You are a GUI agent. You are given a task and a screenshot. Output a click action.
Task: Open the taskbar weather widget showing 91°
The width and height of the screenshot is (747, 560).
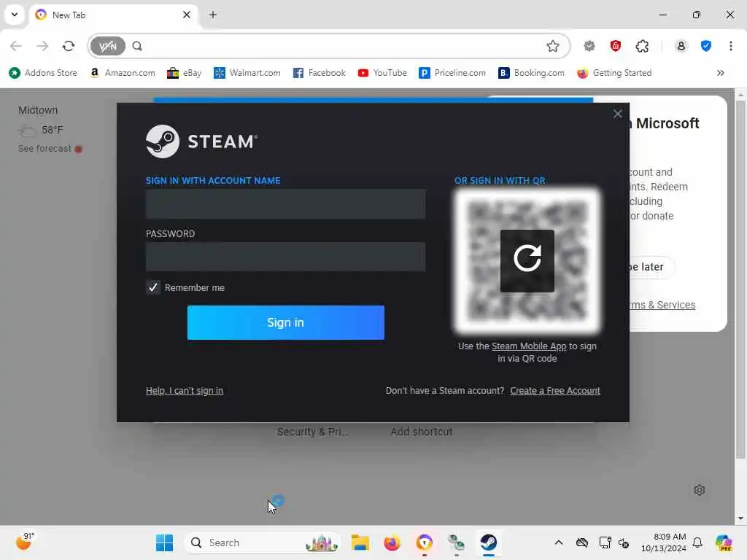coord(24,542)
